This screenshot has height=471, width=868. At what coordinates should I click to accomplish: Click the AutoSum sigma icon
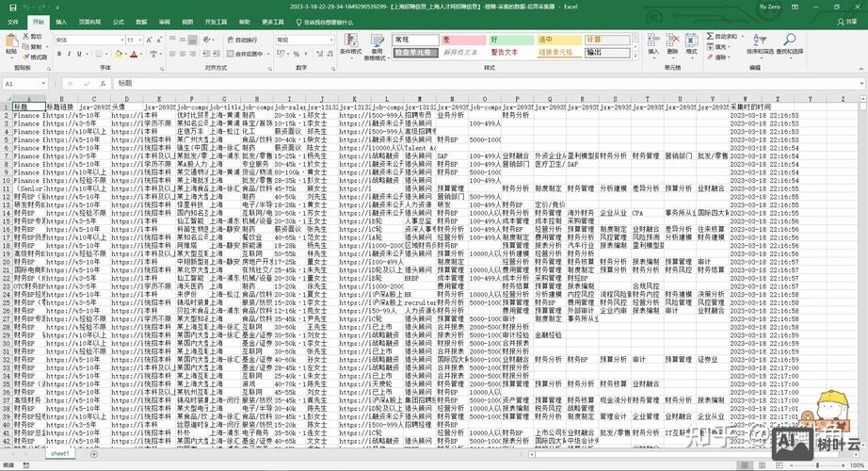tap(710, 36)
